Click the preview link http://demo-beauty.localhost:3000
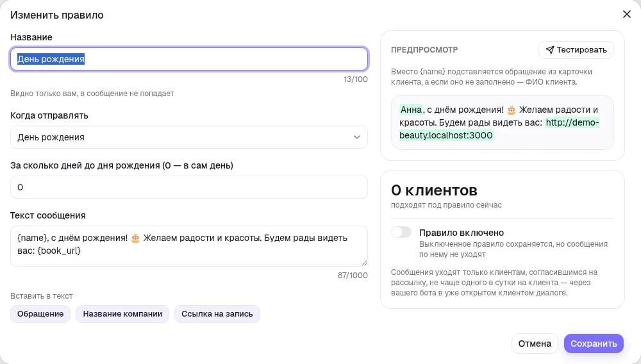 tap(499, 129)
